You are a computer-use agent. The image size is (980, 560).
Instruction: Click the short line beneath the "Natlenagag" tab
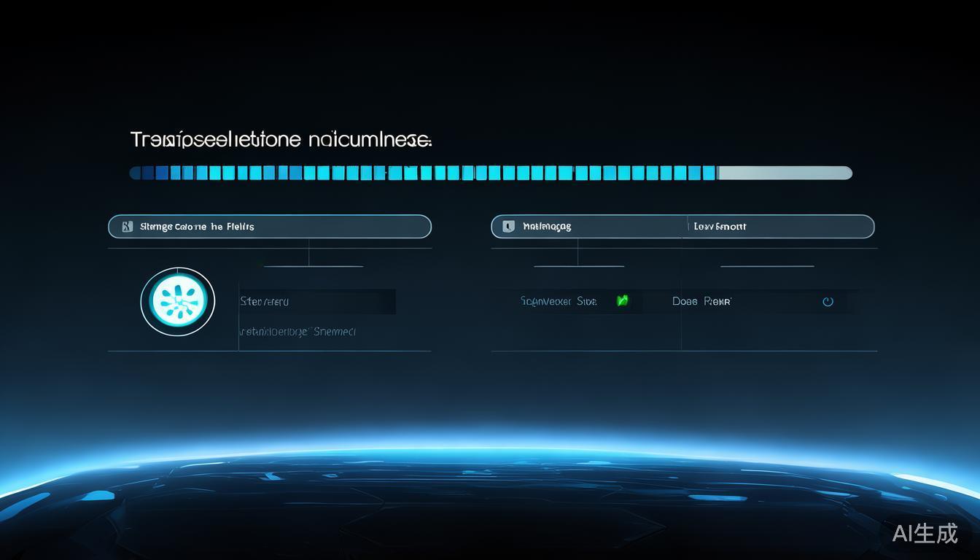tap(578, 266)
